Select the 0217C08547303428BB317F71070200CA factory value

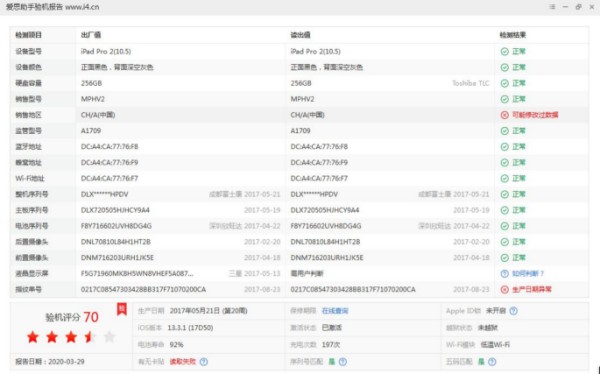point(143,289)
